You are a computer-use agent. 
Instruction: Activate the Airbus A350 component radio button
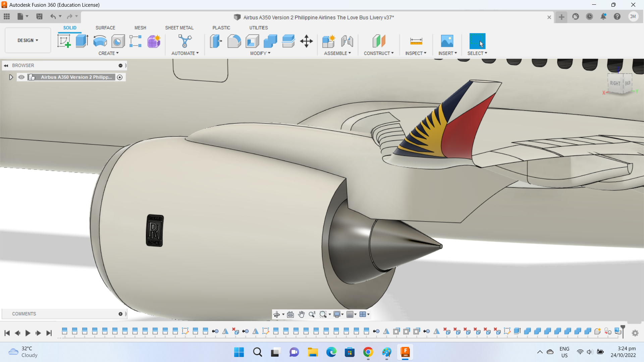click(120, 77)
